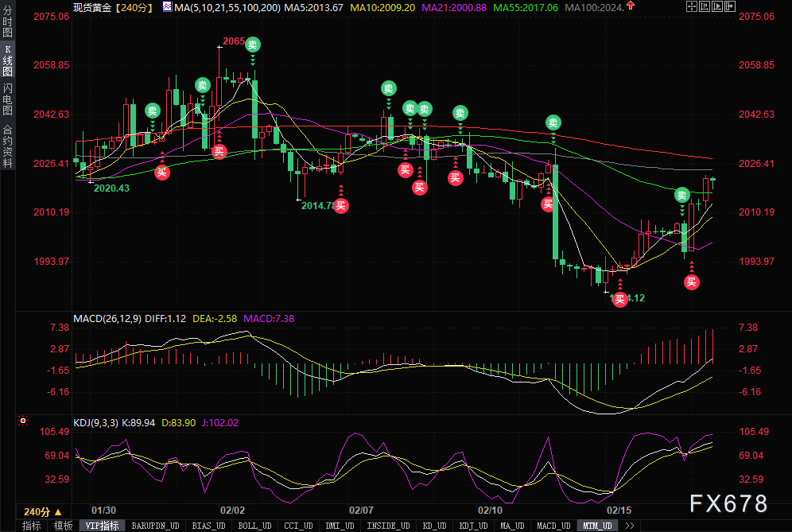
Task: Select the MACD_UD indicator tab
Action: 553,526
